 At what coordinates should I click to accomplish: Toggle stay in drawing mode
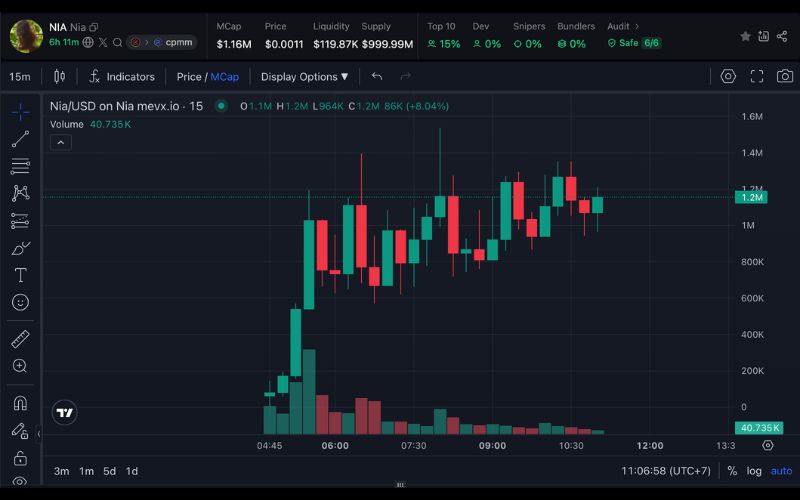coord(20,431)
